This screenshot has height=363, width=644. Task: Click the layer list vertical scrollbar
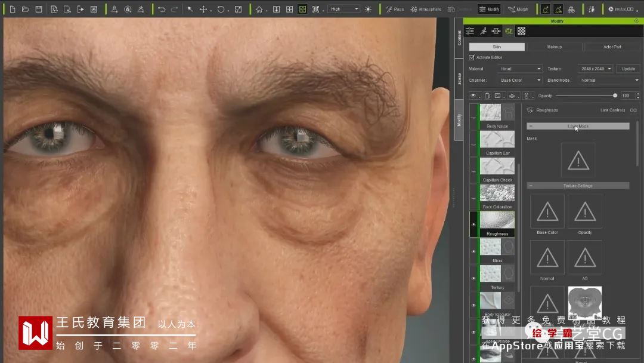click(519, 228)
